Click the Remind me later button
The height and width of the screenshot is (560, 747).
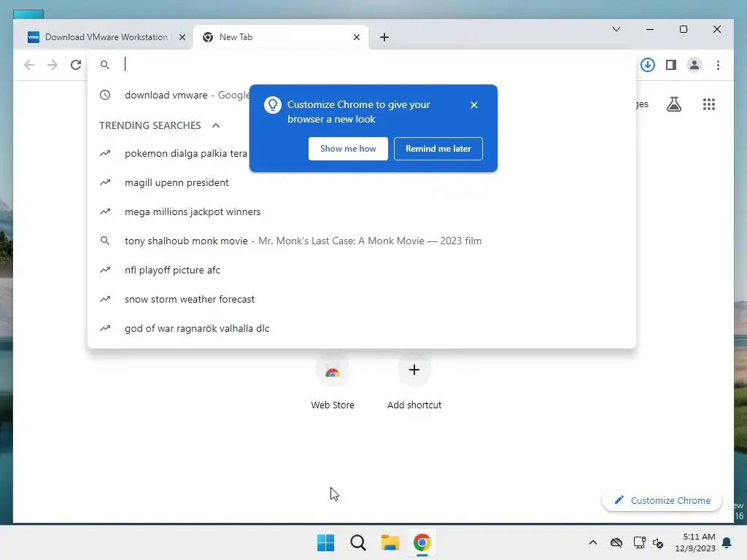pyautogui.click(x=438, y=149)
